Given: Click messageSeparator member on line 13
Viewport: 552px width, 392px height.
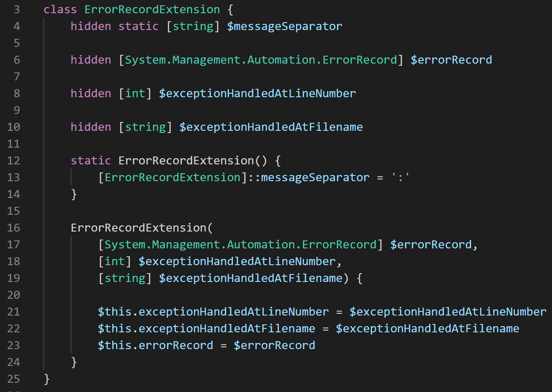Looking at the screenshot, I should 315,177.
